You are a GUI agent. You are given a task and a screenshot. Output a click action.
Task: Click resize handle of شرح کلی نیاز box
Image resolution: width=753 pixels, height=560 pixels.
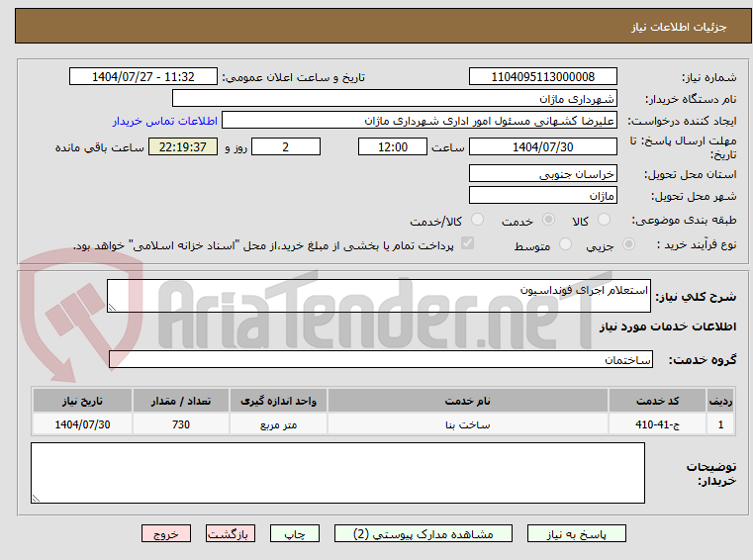(x=112, y=308)
